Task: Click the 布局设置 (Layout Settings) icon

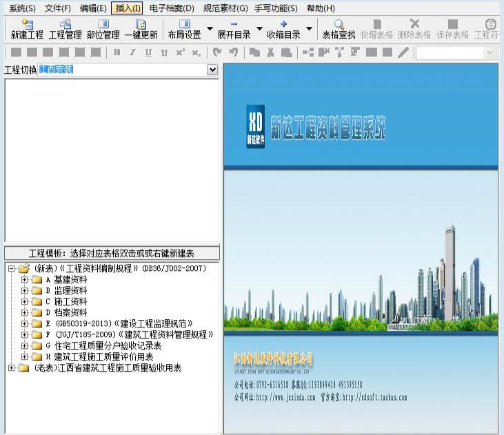Action: tap(184, 29)
